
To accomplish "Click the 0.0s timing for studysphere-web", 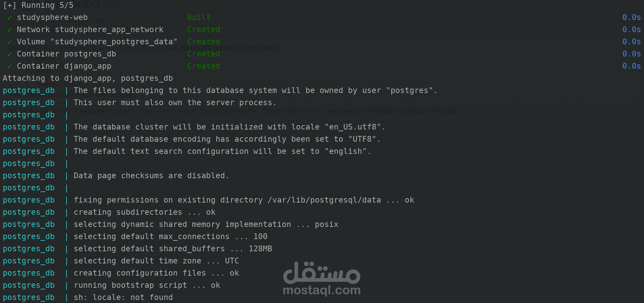I will pyautogui.click(x=631, y=17).
